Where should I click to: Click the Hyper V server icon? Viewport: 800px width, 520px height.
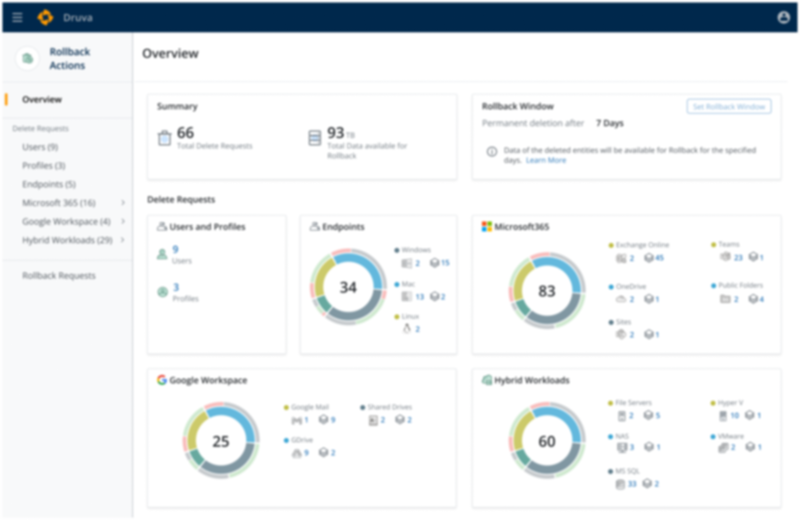723,416
